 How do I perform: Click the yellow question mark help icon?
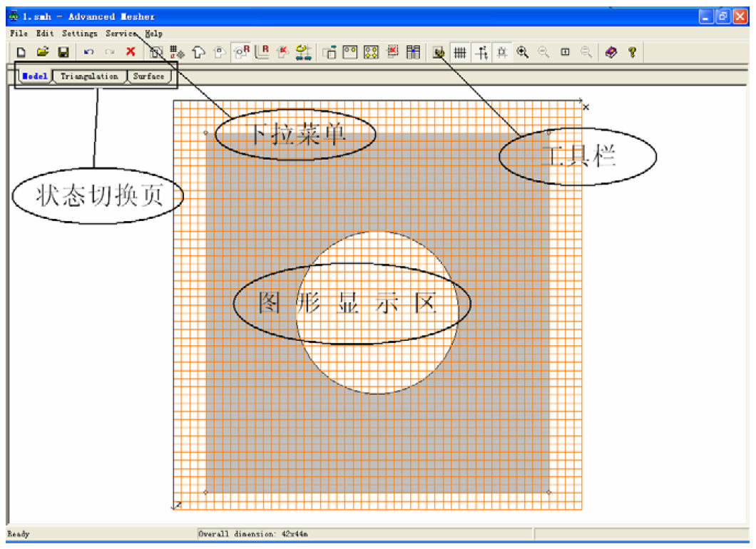[x=632, y=52]
